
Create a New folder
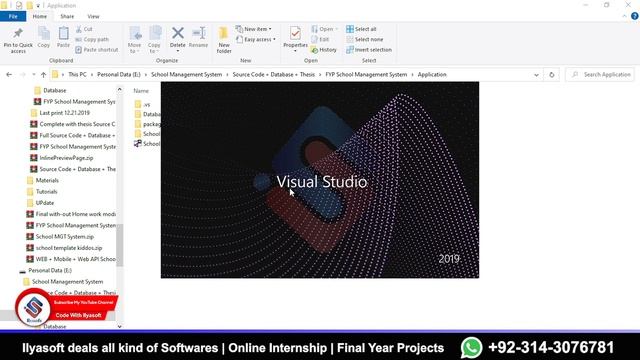pos(224,40)
